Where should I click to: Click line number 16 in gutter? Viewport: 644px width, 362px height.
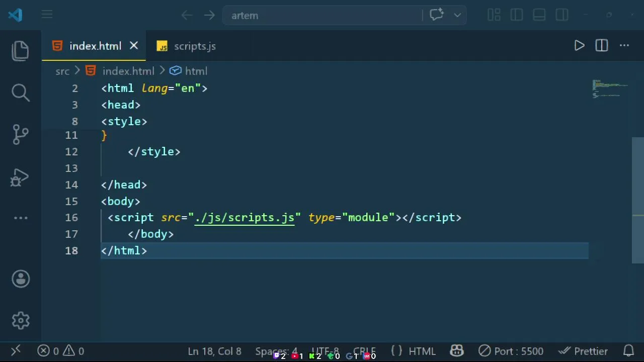pos(71,218)
